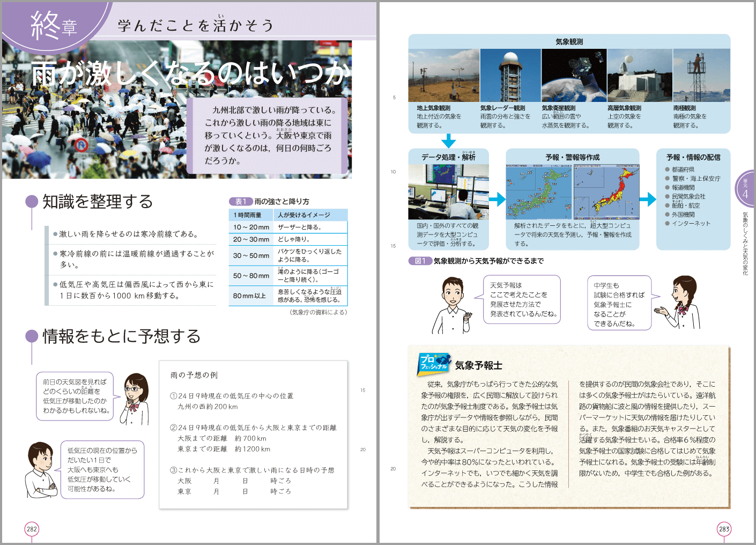The width and height of the screenshot is (756, 545).
Task: Click bullet 低気圧や高気圧は偏西風によって
Action: [134, 290]
